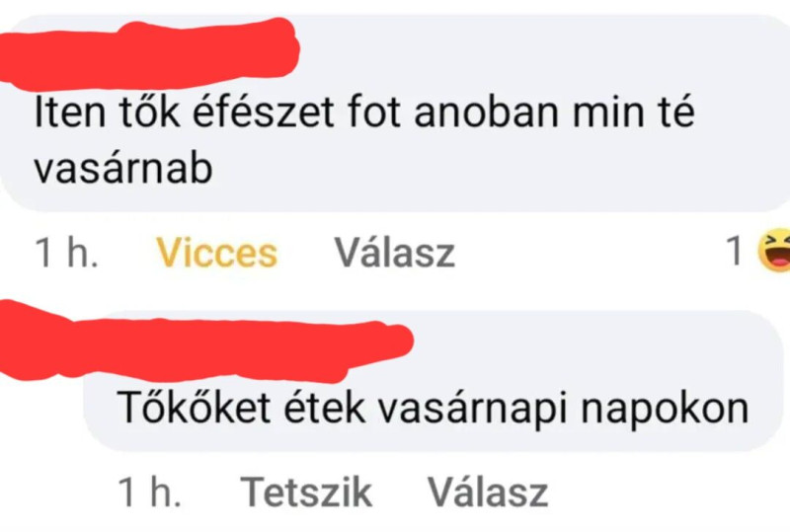Remove the yellow Vicces reaction
The image size is (790, 532).
pyautogui.click(x=216, y=253)
